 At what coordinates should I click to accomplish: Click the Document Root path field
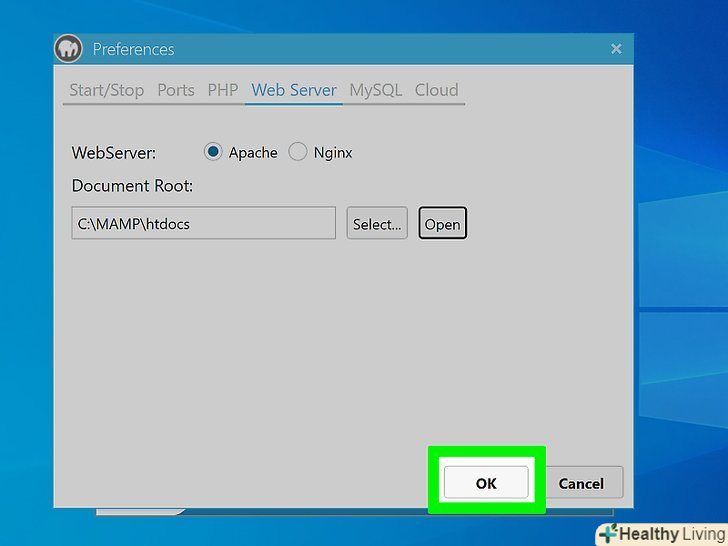[x=203, y=223]
